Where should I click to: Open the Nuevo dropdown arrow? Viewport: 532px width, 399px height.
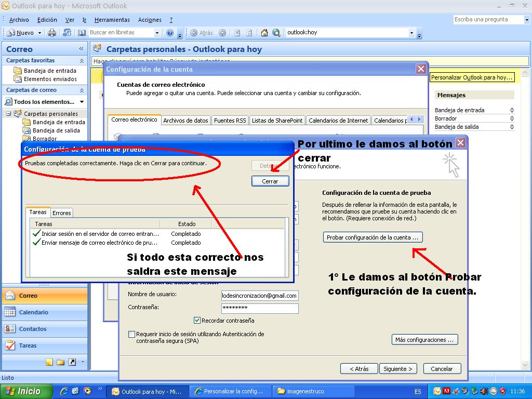click(39, 33)
